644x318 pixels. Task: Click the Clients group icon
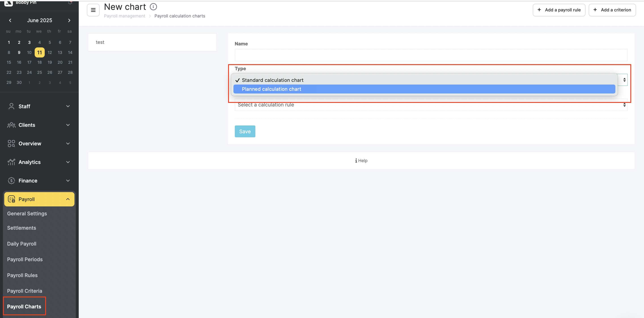pos(11,125)
